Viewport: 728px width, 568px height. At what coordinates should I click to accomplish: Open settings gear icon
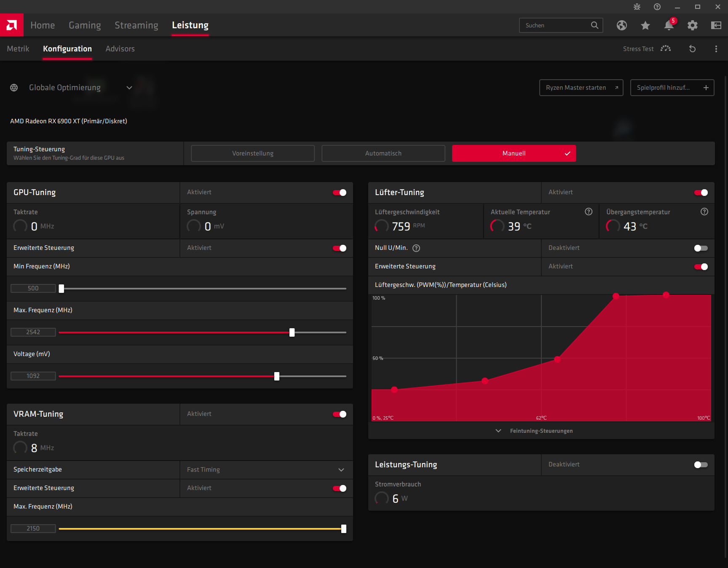[x=693, y=25]
